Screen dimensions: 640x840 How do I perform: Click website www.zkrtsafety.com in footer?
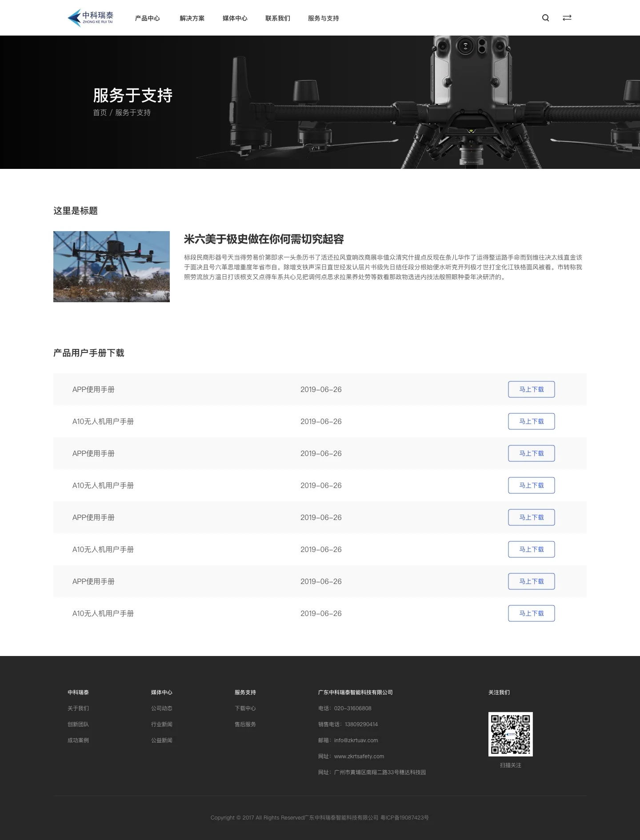pyautogui.click(x=359, y=756)
